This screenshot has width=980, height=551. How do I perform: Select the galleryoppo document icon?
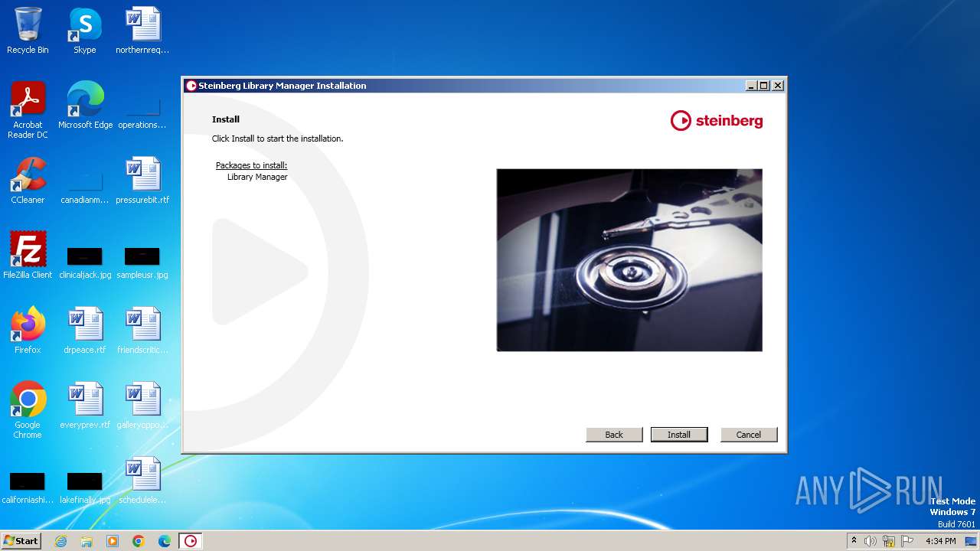(x=142, y=406)
